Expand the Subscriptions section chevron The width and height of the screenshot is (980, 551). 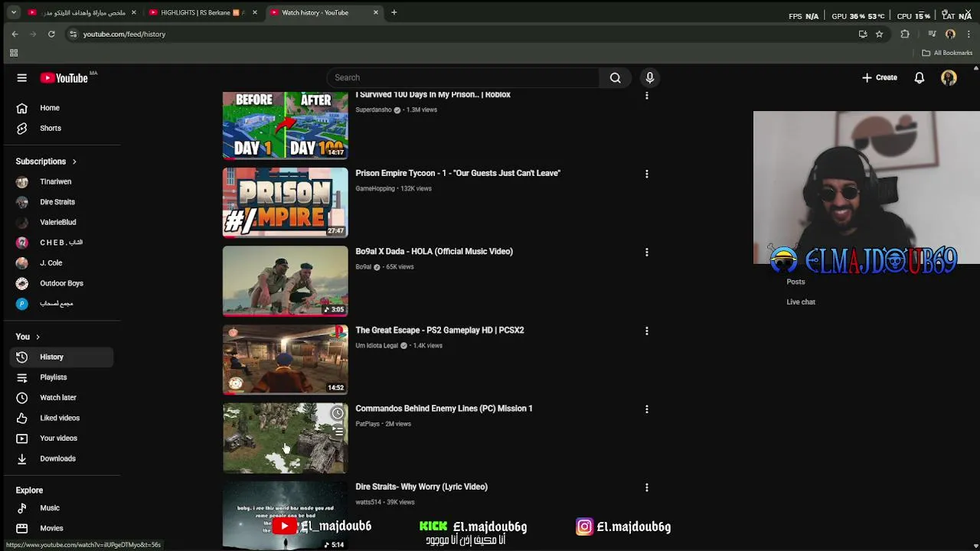point(74,161)
